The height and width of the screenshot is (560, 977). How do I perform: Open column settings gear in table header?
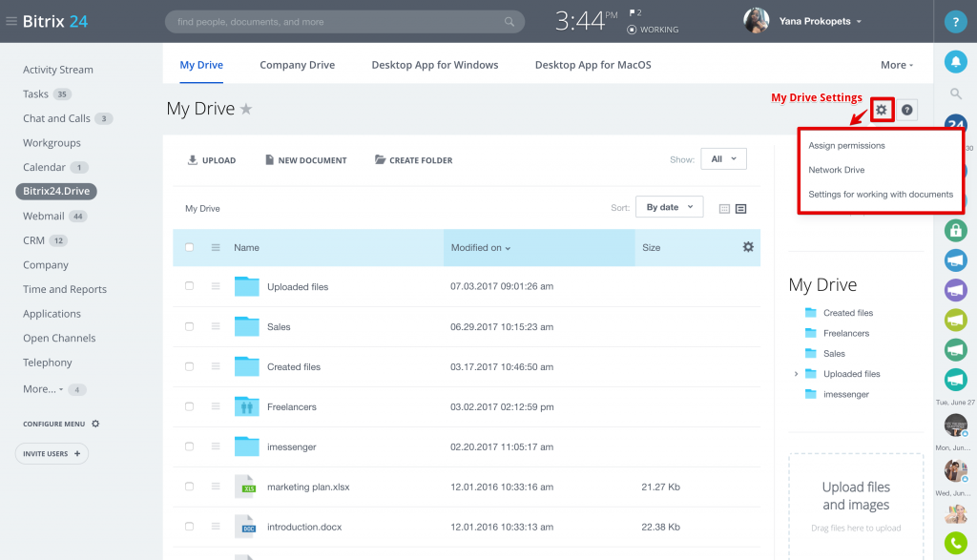click(748, 247)
